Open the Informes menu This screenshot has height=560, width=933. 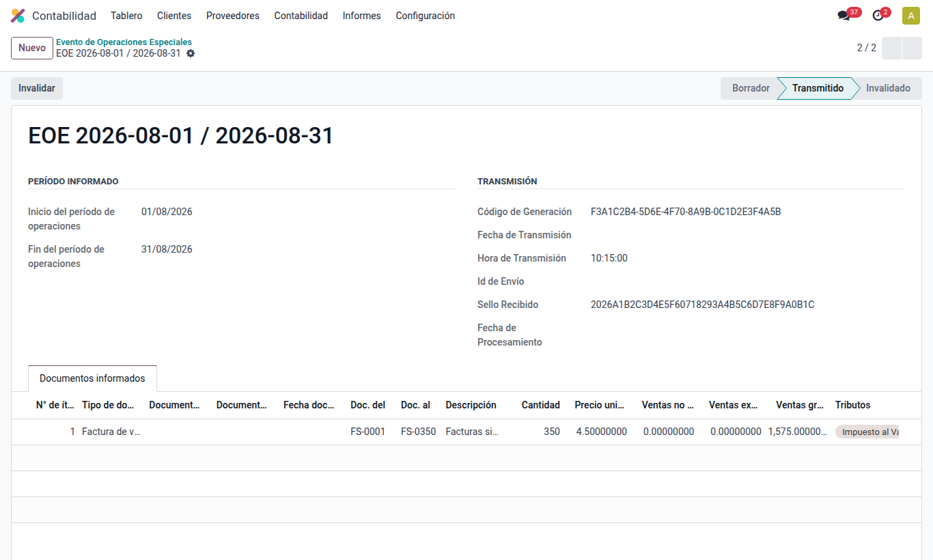click(x=362, y=16)
